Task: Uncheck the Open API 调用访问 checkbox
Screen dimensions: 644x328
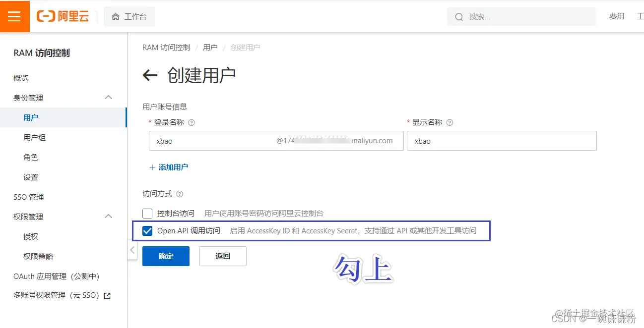Action: (x=147, y=231)
